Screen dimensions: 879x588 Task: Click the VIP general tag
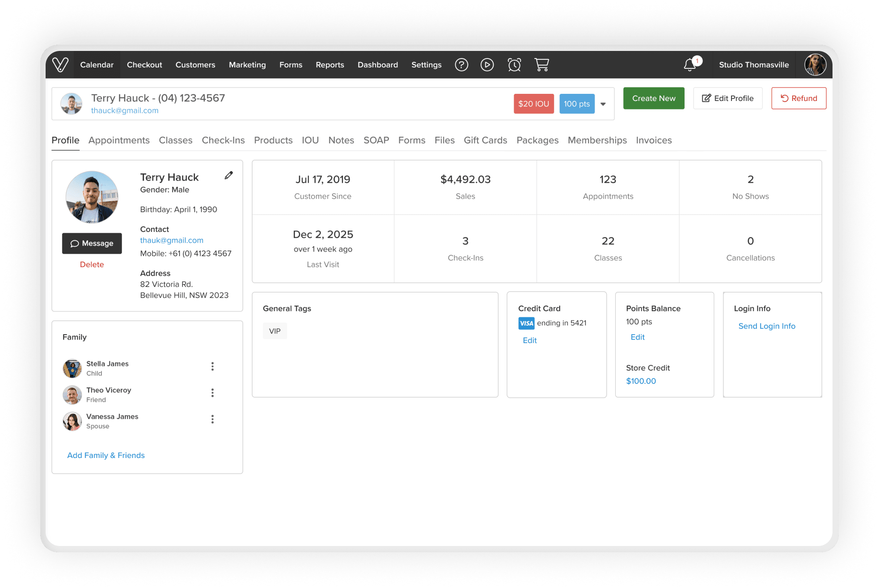(275, 331)
